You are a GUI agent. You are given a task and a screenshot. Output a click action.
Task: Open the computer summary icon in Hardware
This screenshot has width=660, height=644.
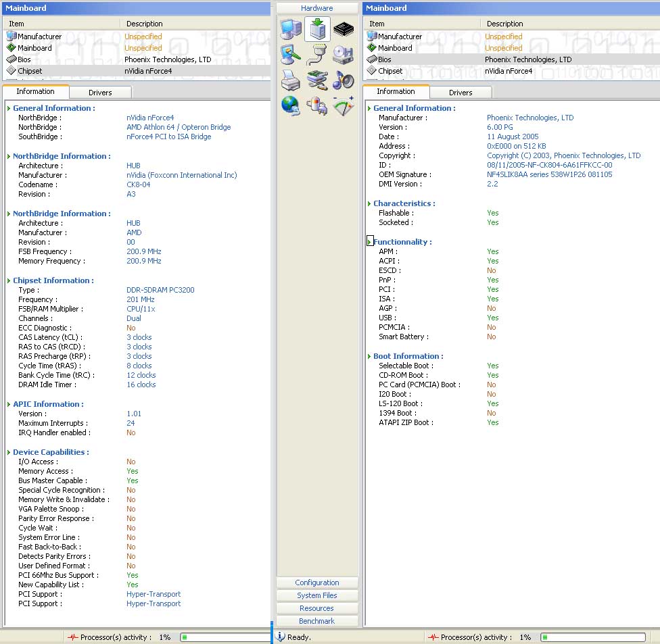point(291,29)
